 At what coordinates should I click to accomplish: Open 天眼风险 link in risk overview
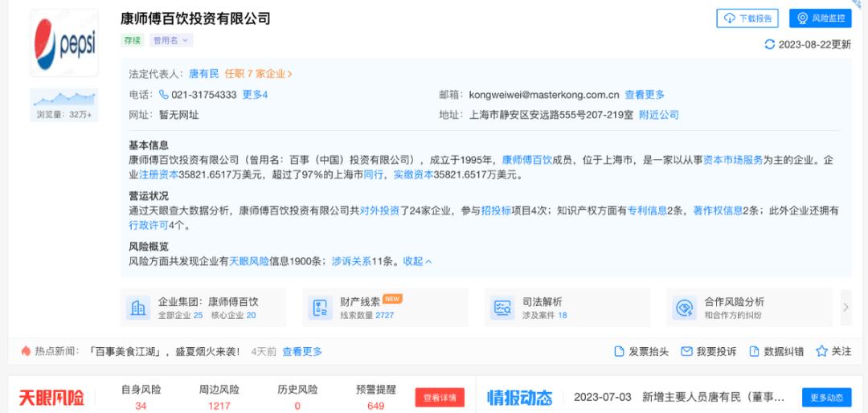[249, 261]
